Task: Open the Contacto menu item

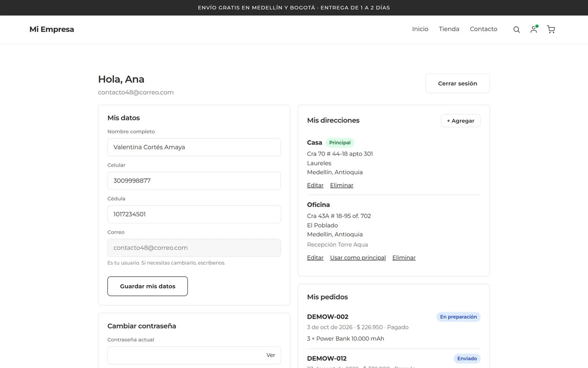Action: pyautogui.click(x=483, y=29)
